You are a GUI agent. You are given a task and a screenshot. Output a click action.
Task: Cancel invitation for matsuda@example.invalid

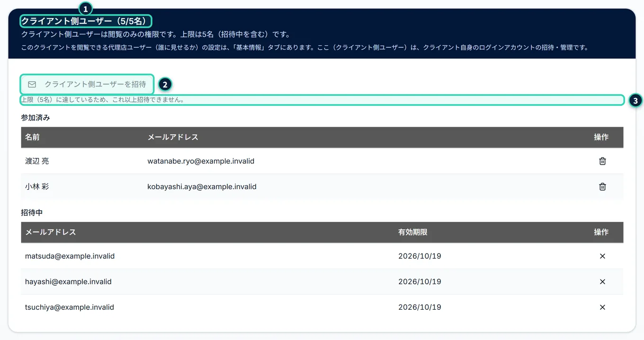pos(602,256)
